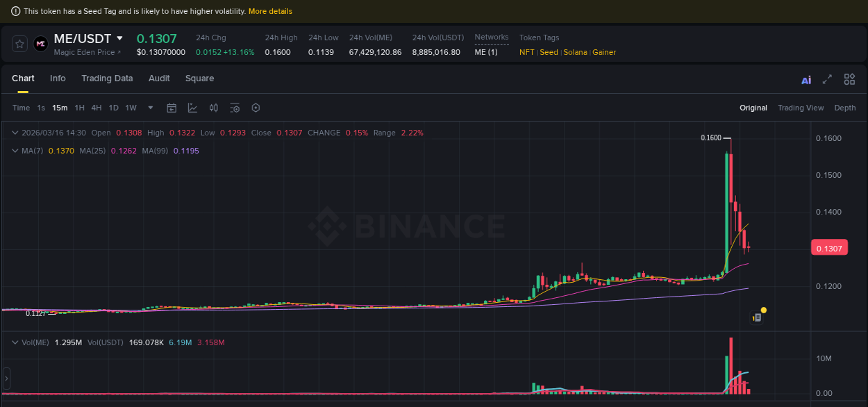Toggle the favorite star for ME/USDT

(x=19, y=43)
